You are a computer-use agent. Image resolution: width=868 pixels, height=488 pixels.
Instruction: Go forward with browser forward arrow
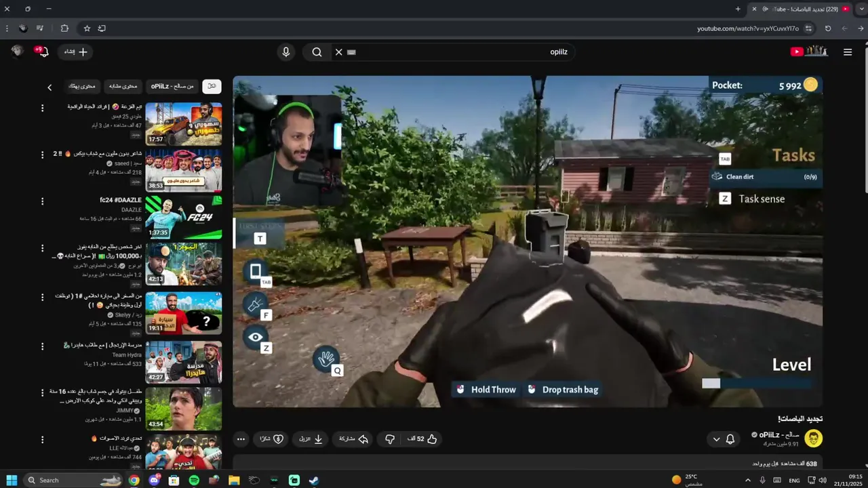click(x=844, y=28)
